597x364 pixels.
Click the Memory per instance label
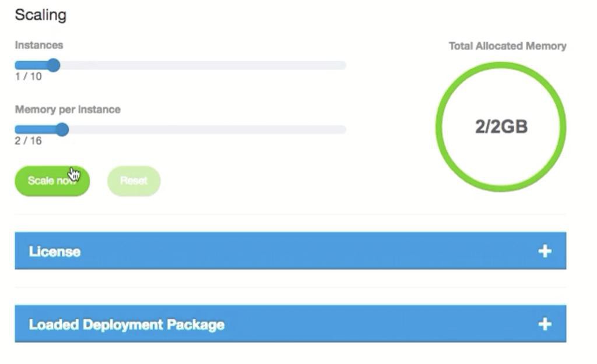(67, 109)
